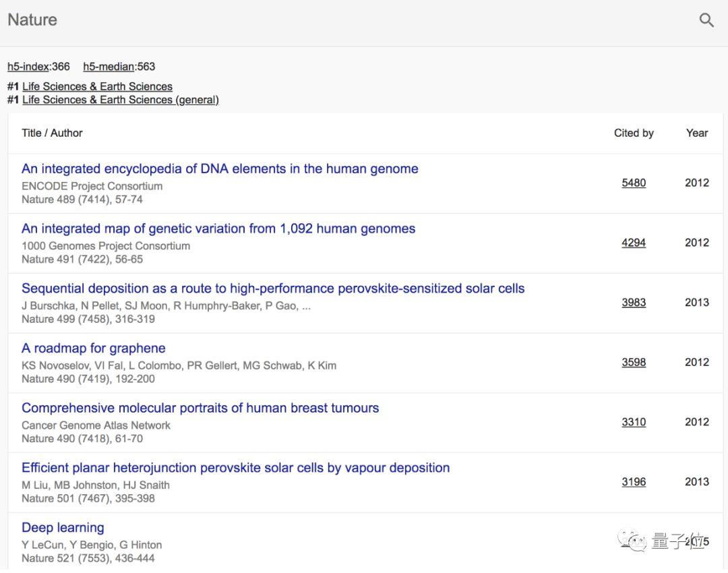Select the ENCODE Project Consortium author text
Image resolution: width=728 pixels, height=573 pixels.
tap(92, 186)
